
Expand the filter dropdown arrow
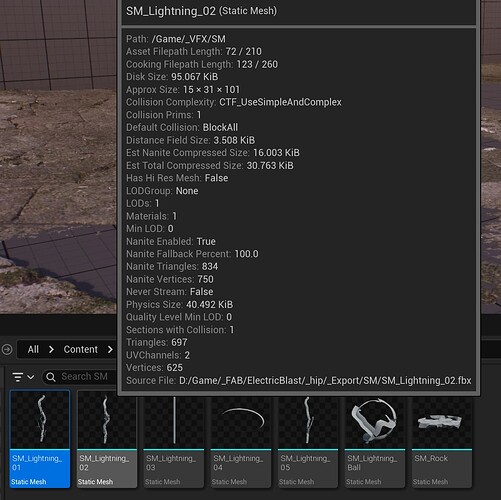(x=31, y=377)
